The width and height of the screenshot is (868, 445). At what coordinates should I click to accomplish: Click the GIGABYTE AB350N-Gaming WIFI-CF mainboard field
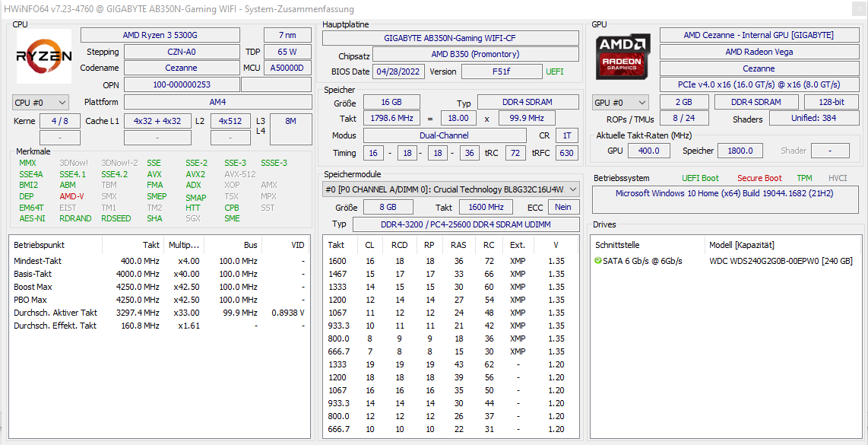pos(451,38)
